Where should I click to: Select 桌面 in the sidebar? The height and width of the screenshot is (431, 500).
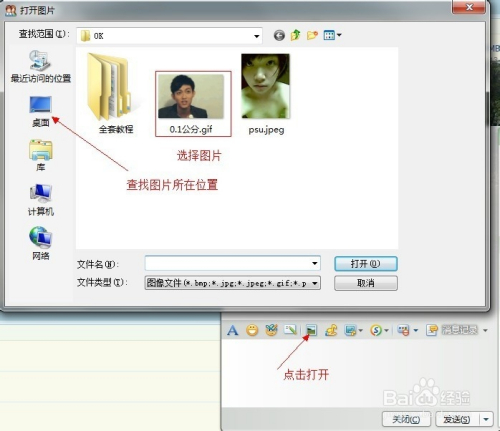[x=40, y=111]
